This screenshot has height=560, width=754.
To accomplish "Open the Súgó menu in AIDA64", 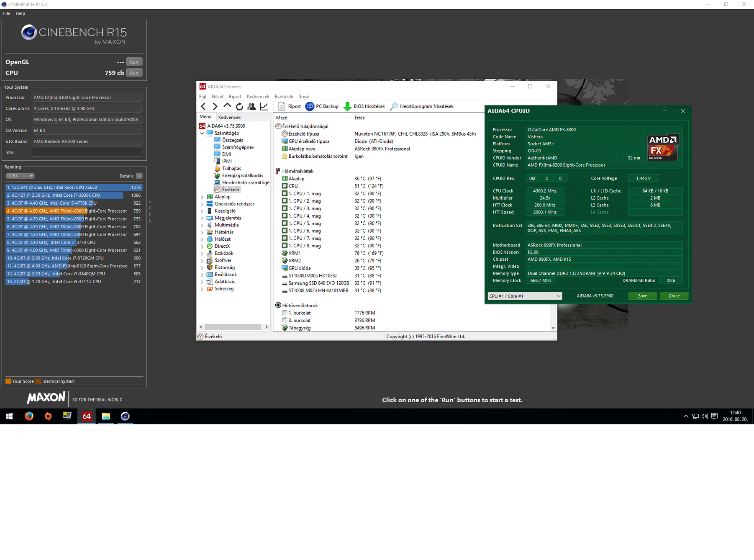I will 304,97.
